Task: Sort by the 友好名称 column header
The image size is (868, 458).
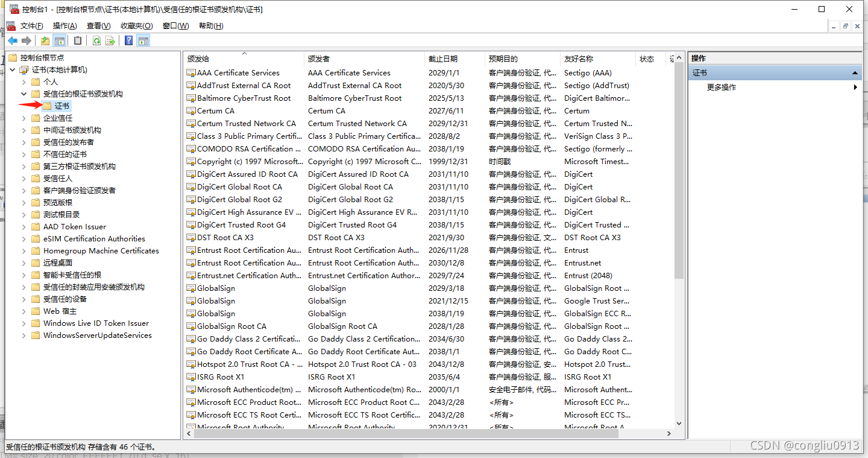Action: click(x=598, y=59)
